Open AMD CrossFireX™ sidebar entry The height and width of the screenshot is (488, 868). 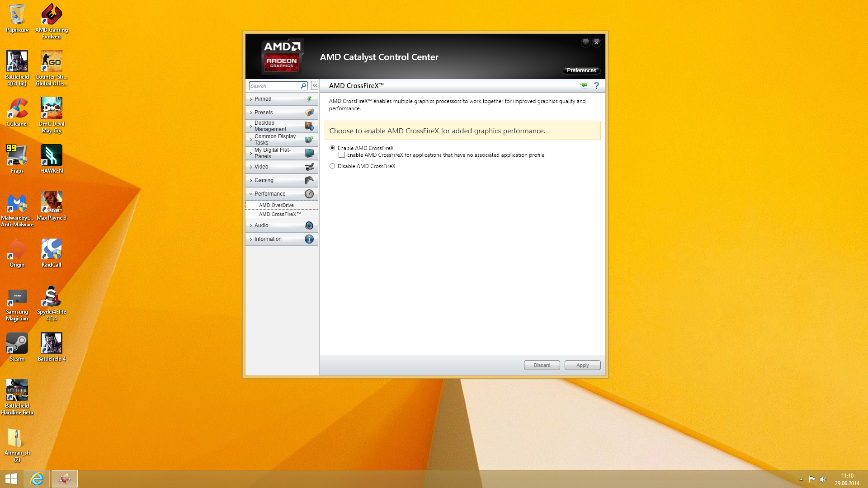pyautogui.click(x=282, y=214)
